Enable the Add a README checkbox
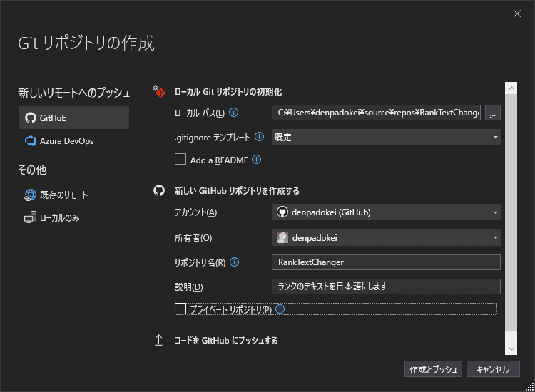This screenshot has width=535, height=392. (x=180, y=159)
